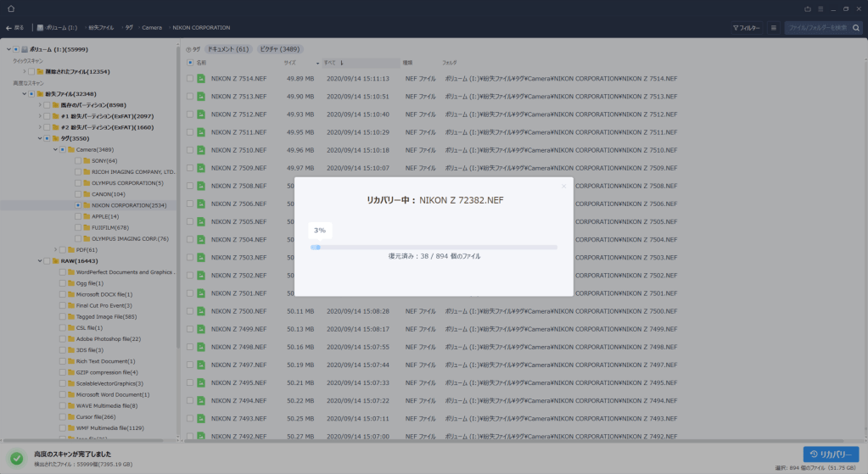Click the home icon at top left
The height and width of the screenshot is (474, 868).
[10, 8]
